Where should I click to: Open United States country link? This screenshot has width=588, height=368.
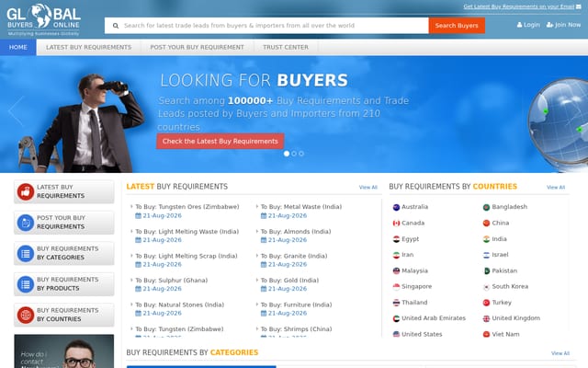pos(422,334)
